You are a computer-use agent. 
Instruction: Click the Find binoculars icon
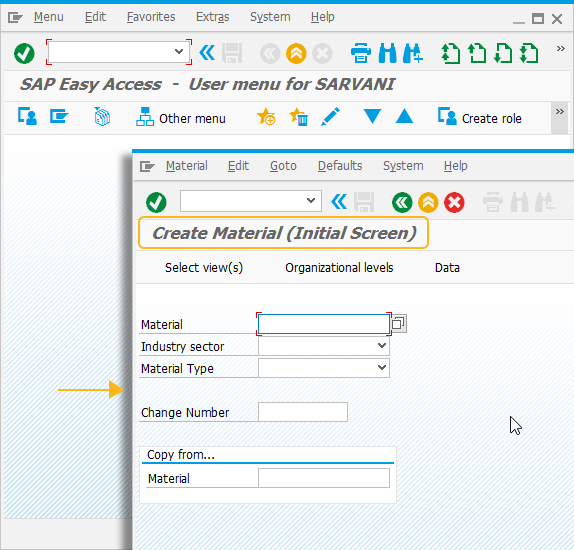click(x=388, y=53)
